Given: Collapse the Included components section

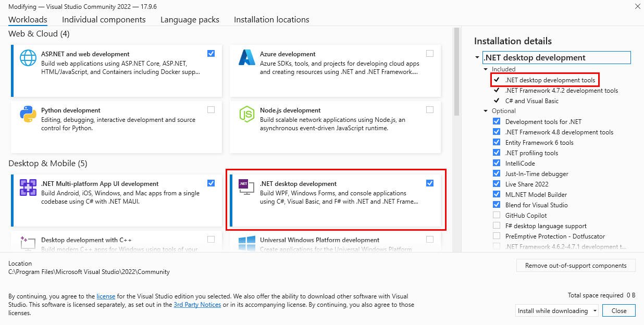Looking at the screenshot, I should tap(485, 69).
